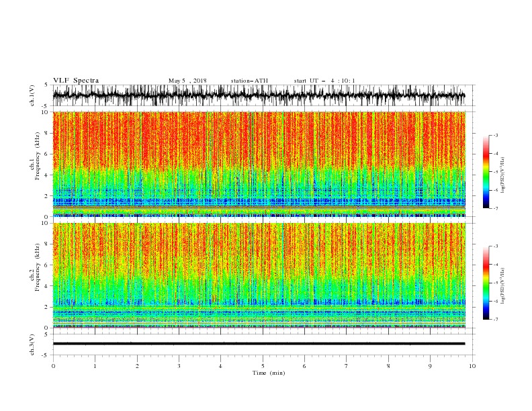Click time-axis tick label "4"

coord(220,366)
